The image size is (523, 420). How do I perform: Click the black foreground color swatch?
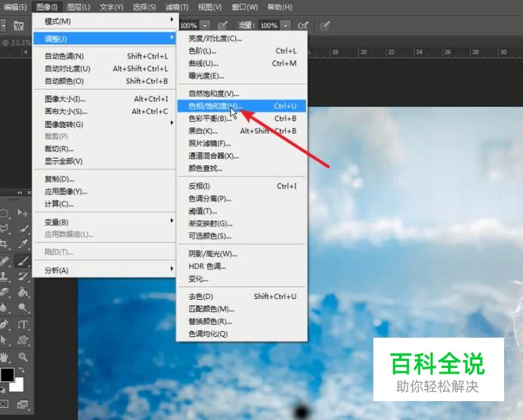[x=7, y=375]
